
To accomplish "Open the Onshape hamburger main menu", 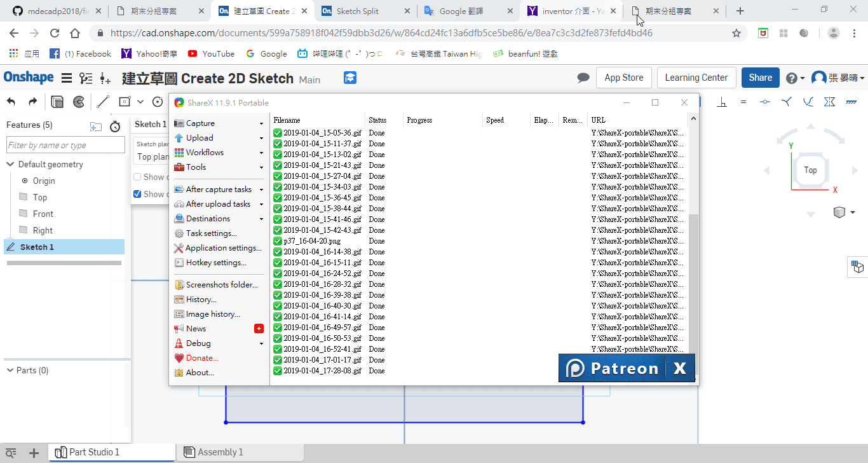I will 66,78.
